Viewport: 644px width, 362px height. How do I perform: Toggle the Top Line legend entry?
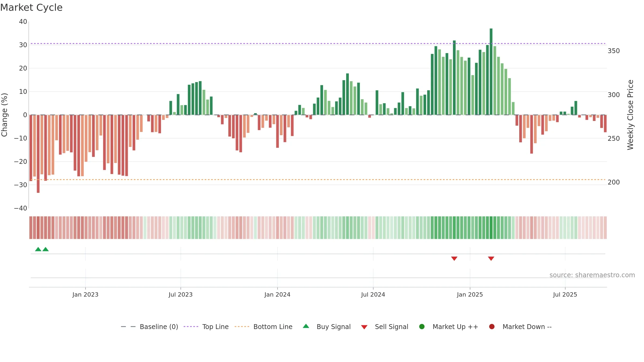coord(206,327)
